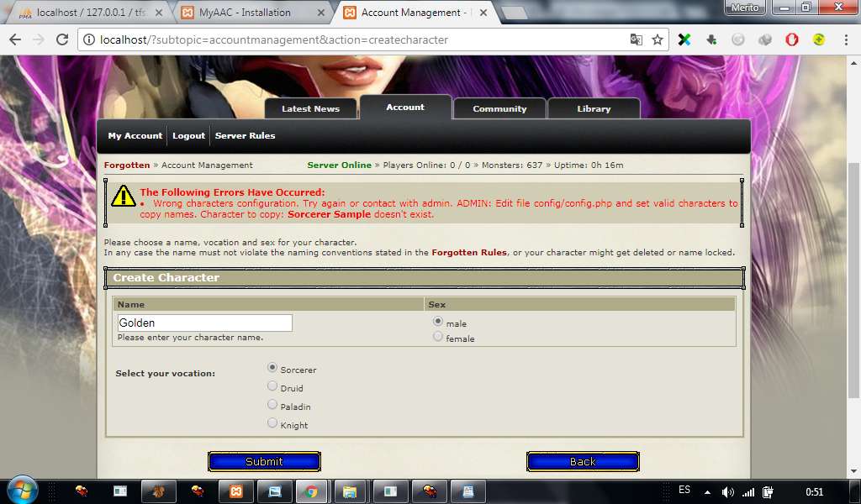Choose Paladin vocation
The height and width of the screenshot is (504, 861).
pos(272,405)
